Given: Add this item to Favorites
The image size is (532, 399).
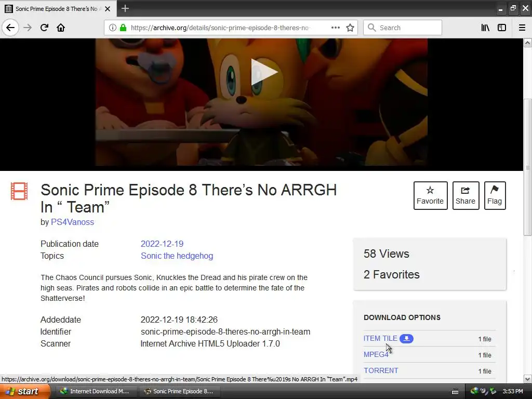Looking at the screenshot, I should [x=430, y=195].
